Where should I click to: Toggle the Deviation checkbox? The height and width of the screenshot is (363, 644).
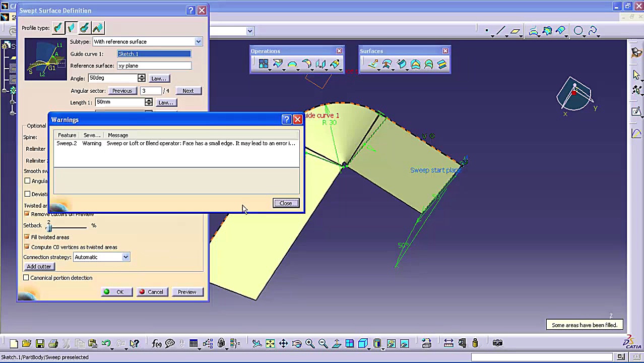[x=27, y=194]
